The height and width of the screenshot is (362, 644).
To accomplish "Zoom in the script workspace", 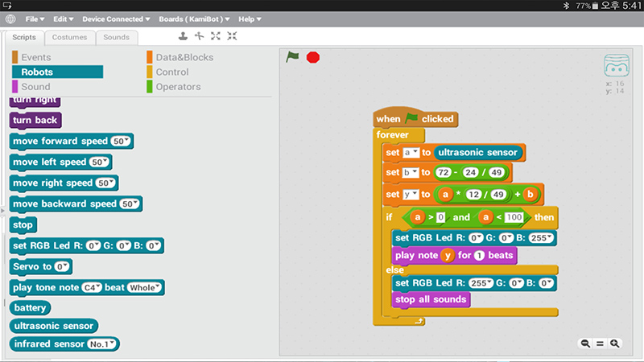I will [615, 343].
